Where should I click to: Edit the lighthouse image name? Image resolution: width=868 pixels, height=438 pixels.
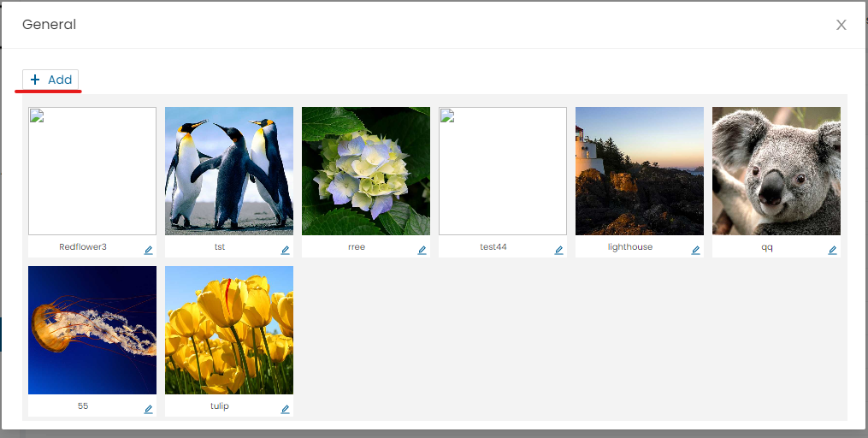coord(695,251)
